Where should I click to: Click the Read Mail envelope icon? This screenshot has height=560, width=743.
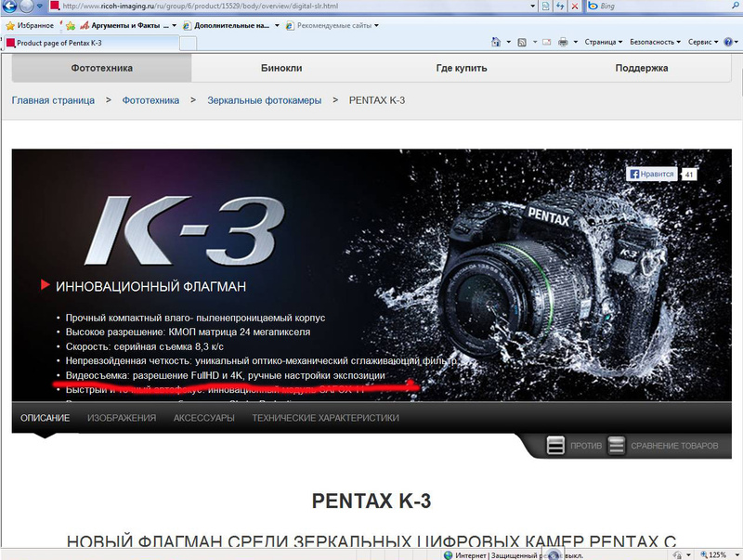coord(547,42)
